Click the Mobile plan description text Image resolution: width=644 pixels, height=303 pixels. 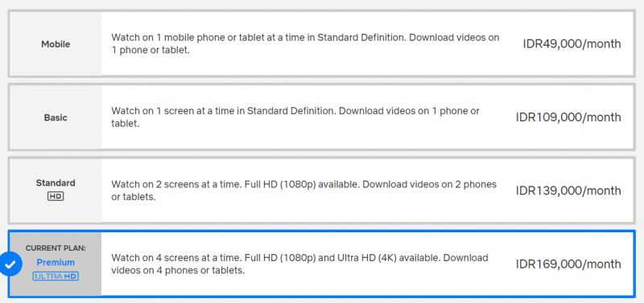coord(305,44)
